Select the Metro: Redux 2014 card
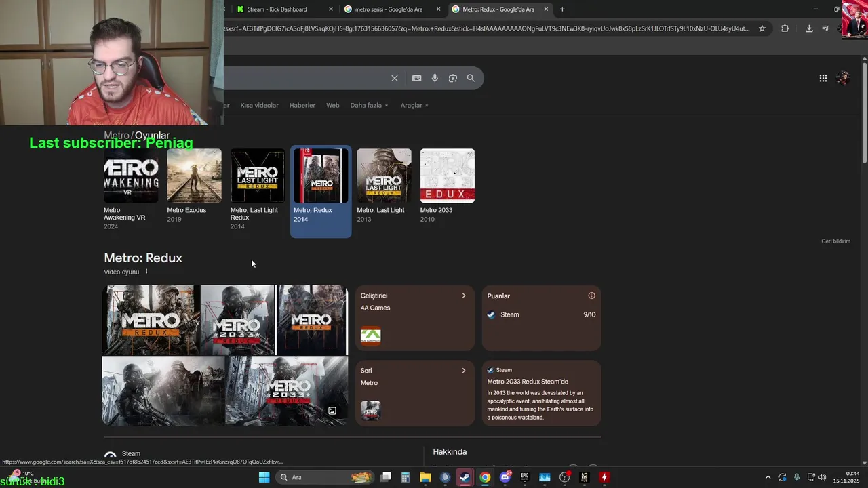 [x=321, y=191]
